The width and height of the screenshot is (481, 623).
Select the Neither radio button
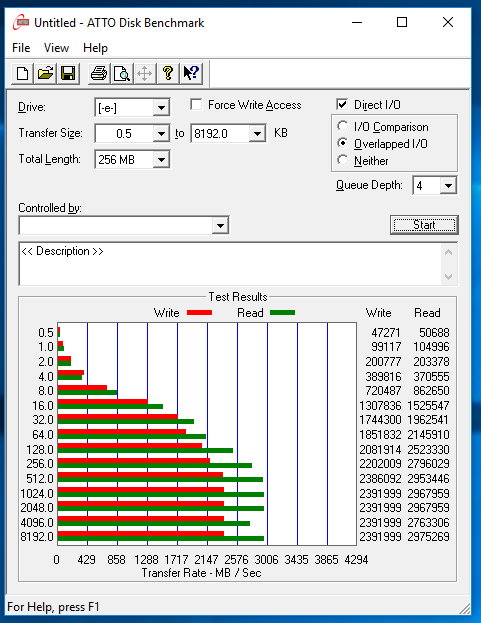342,160
